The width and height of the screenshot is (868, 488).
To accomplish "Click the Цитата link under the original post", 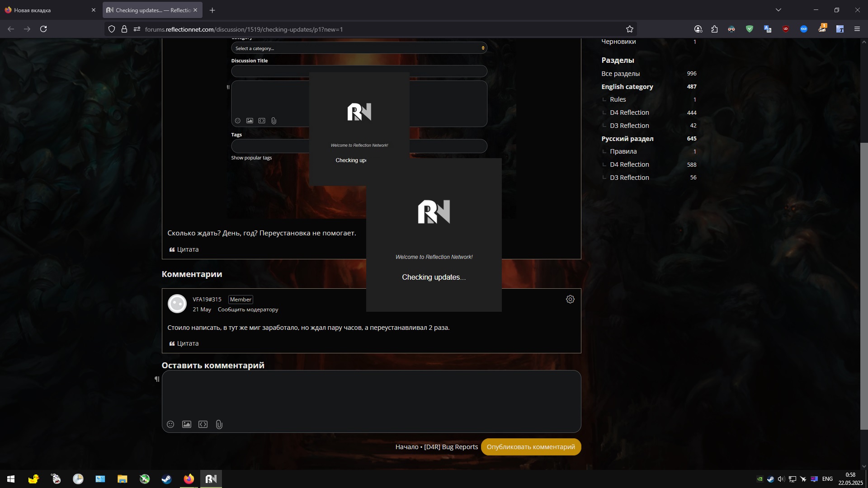I will 184,249.
